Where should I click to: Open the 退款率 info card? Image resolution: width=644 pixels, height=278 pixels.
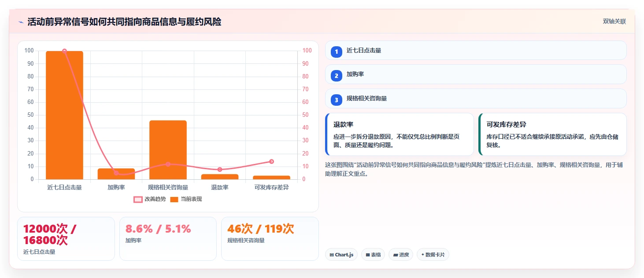[399, 134]
